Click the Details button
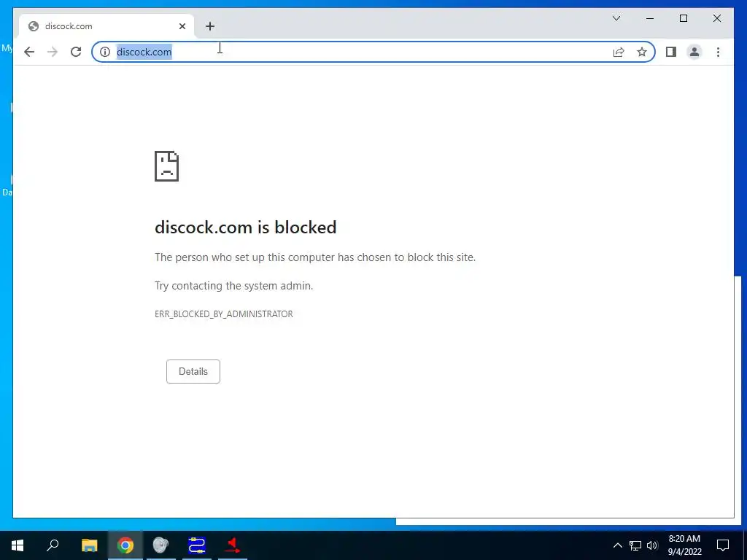The image size is (747, 560). coord(193,371)
